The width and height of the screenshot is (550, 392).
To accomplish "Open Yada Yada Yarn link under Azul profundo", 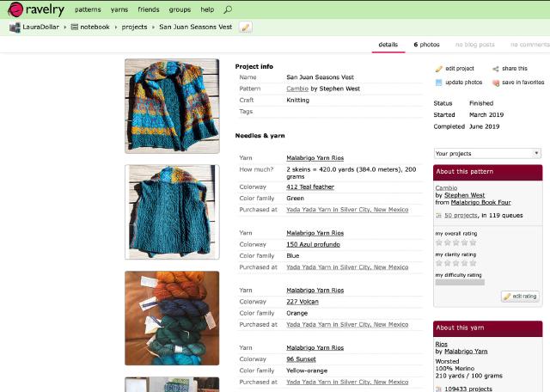I will coord(347,267).
